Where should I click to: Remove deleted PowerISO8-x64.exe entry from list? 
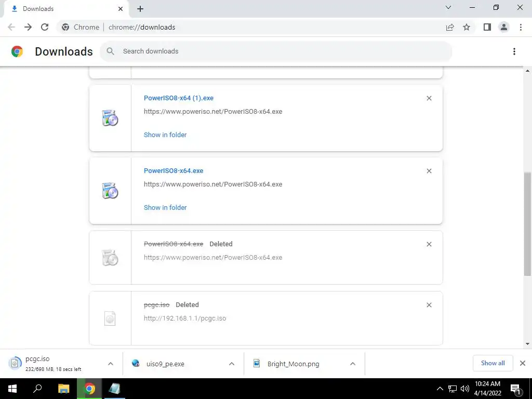coord(429,244)
